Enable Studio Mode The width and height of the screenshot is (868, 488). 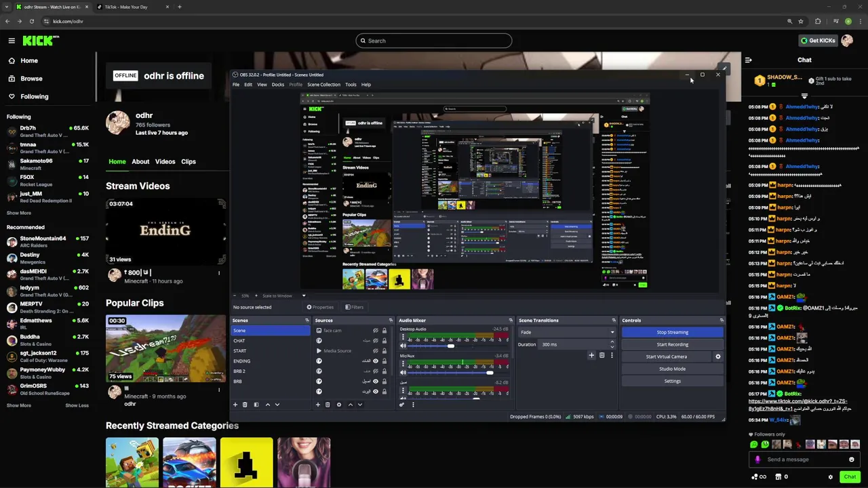(x=672, y=369)
